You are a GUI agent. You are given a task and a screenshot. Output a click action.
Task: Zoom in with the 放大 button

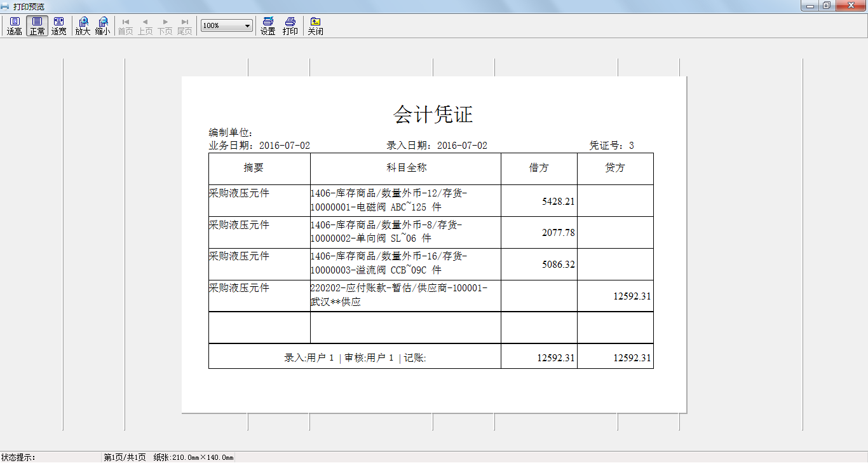click(x=83, y=26)
